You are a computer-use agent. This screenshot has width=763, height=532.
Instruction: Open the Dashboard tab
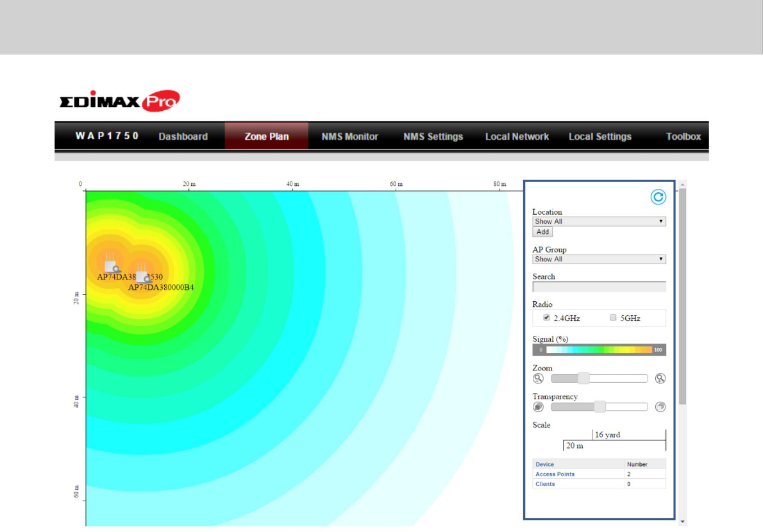coord(183,137)
